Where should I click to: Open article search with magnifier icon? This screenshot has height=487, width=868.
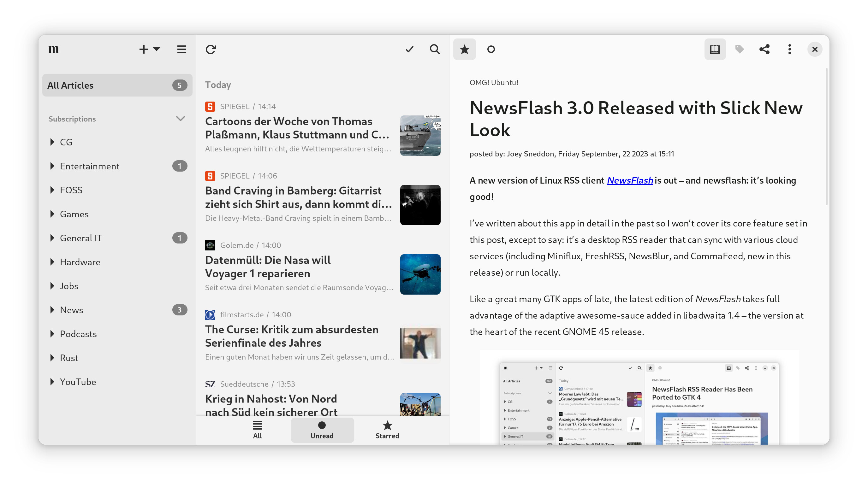(x=435, y=50)
